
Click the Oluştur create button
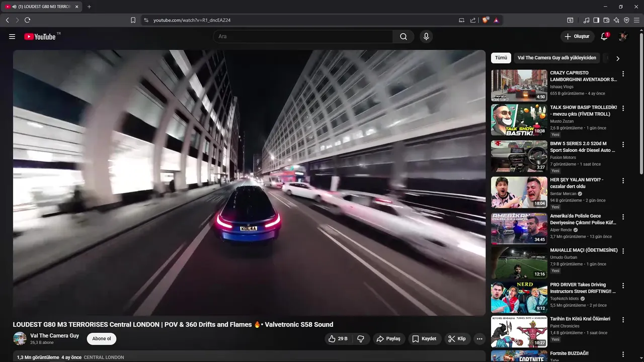tap(577, 37)
